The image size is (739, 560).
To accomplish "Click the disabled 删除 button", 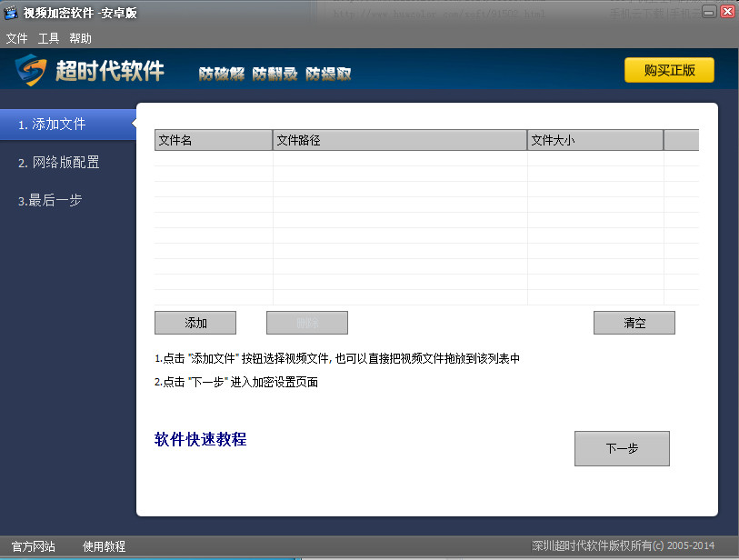I will point(305,322).
